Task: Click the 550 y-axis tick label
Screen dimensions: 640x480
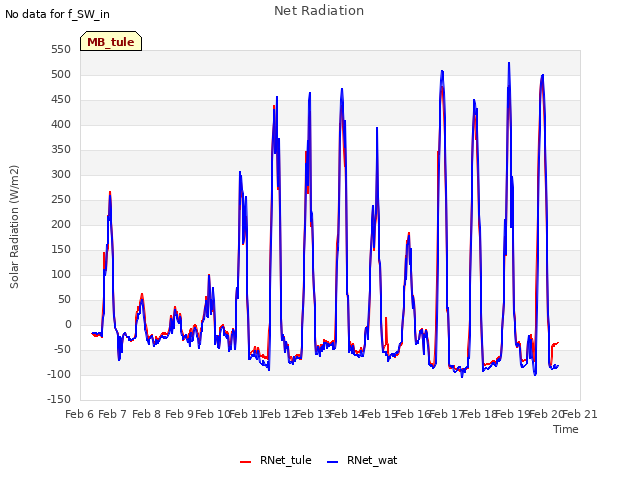Action: point(61,50)
